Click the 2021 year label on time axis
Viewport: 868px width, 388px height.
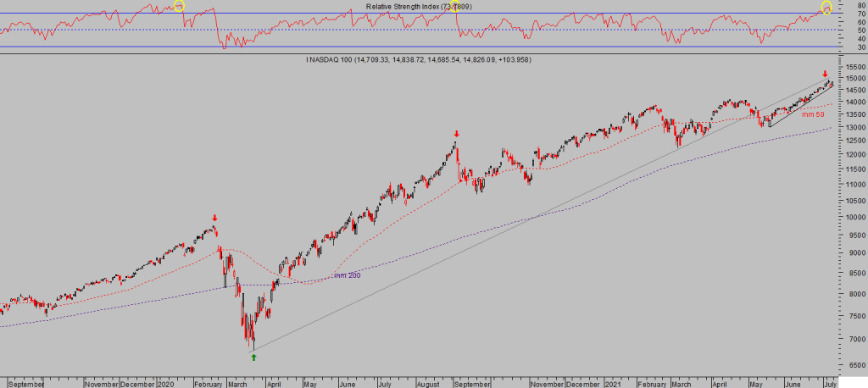[612, 384]
